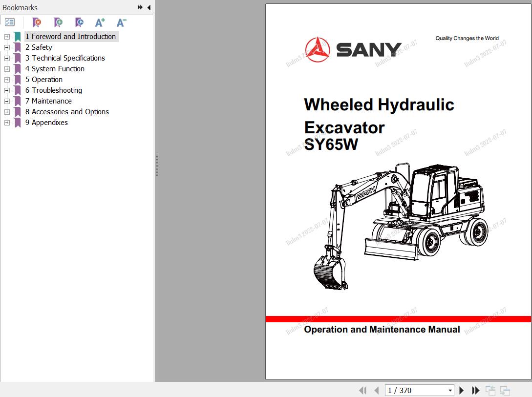Increase bookmark text size with A+ icon
Screen dimensions: 532x397
pyautogui.click(x=100, y=22)
